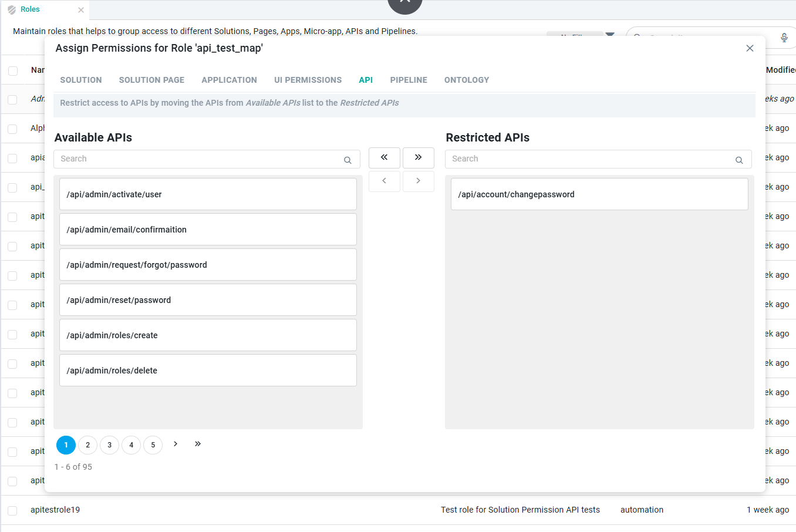Close the Roles tab
Viewport: 796px width, 532px height.
coord(81,10)
